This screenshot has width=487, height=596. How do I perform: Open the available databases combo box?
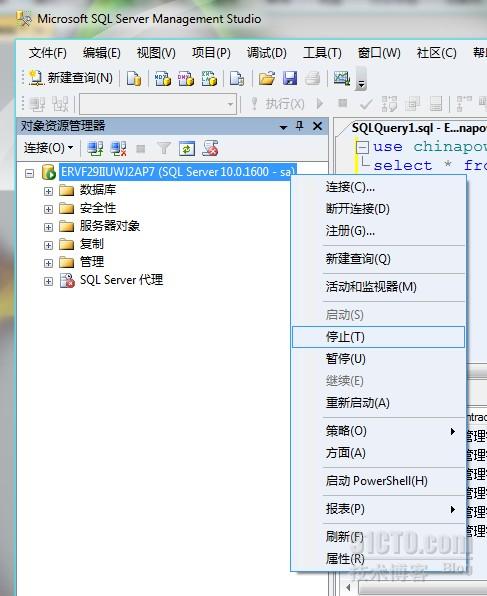click(158, 104)
